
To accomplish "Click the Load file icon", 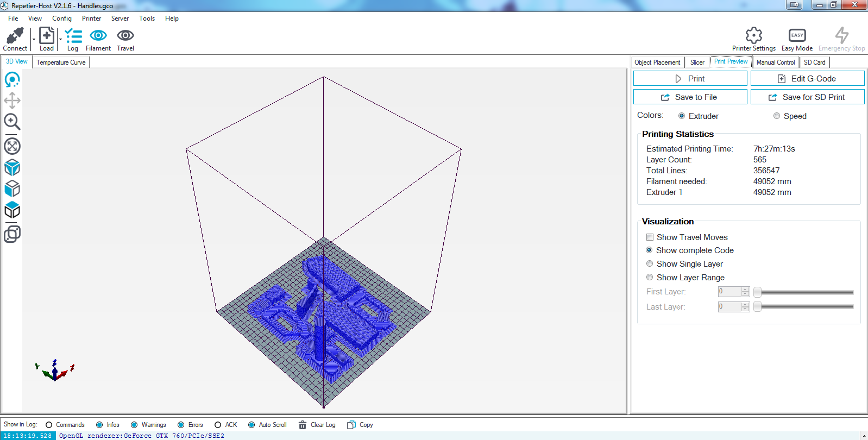I will (x=47, y=36).
